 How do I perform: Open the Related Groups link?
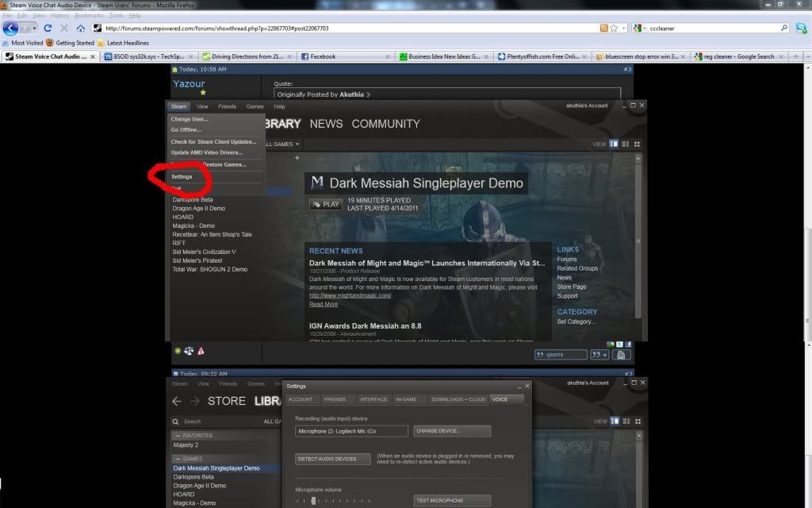point(577,268)
